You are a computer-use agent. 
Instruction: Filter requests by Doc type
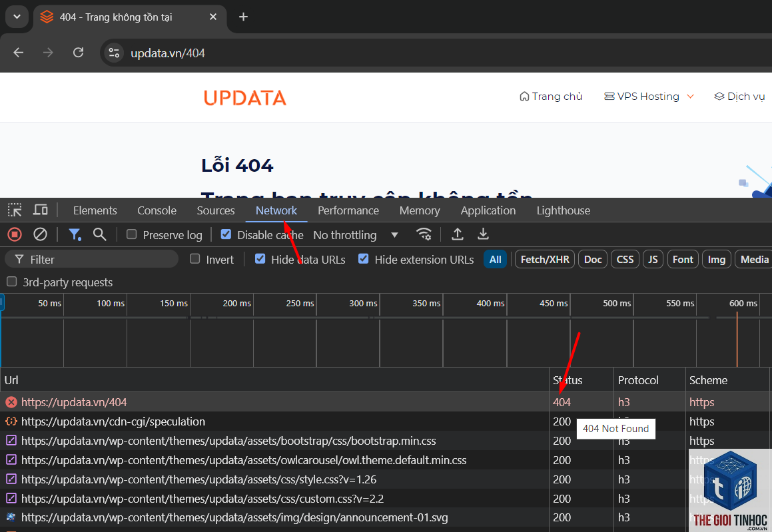pos(593,260)
